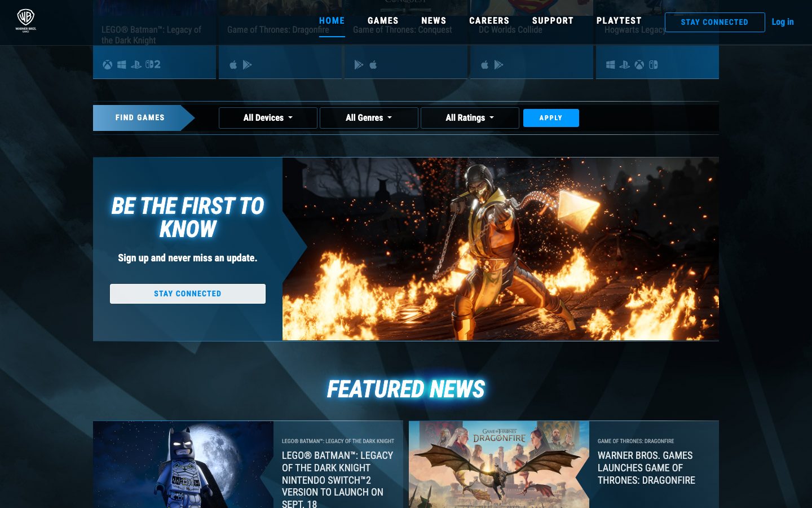Image resolution: width=812 pixels, height=508 pixels.
Task: Click the 'BE THE FIRST TO KNOW' heading
Action: click(188, 218)
